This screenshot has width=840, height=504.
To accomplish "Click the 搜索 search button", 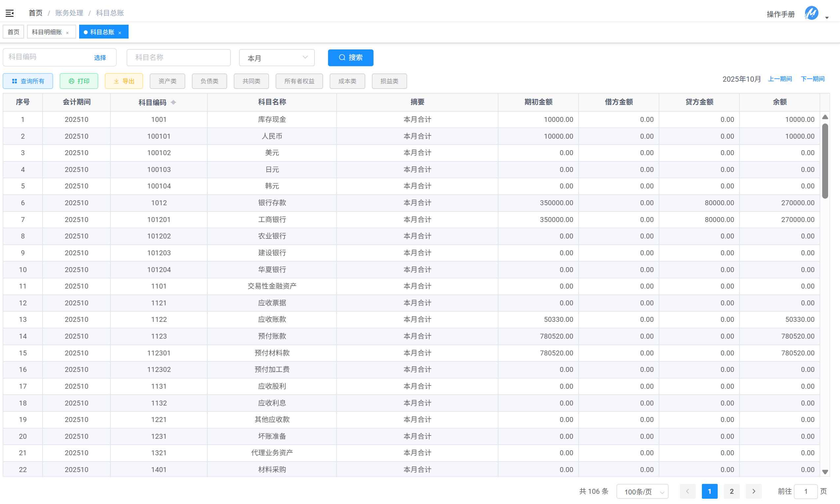I will coord(350,57).
